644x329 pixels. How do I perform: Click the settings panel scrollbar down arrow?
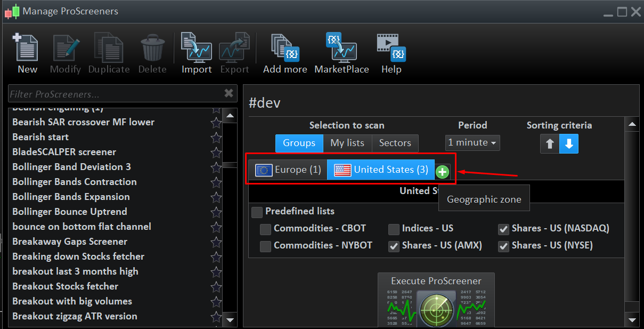tap(632, 320)
